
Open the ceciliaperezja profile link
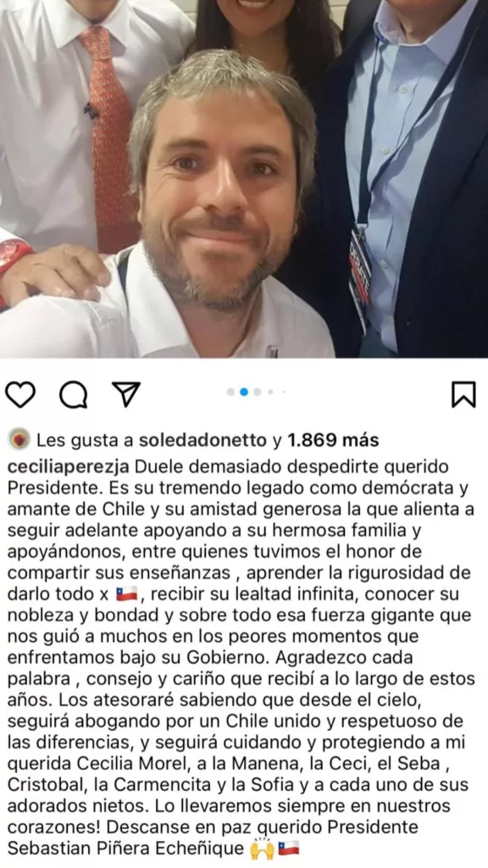pos(69,468)
